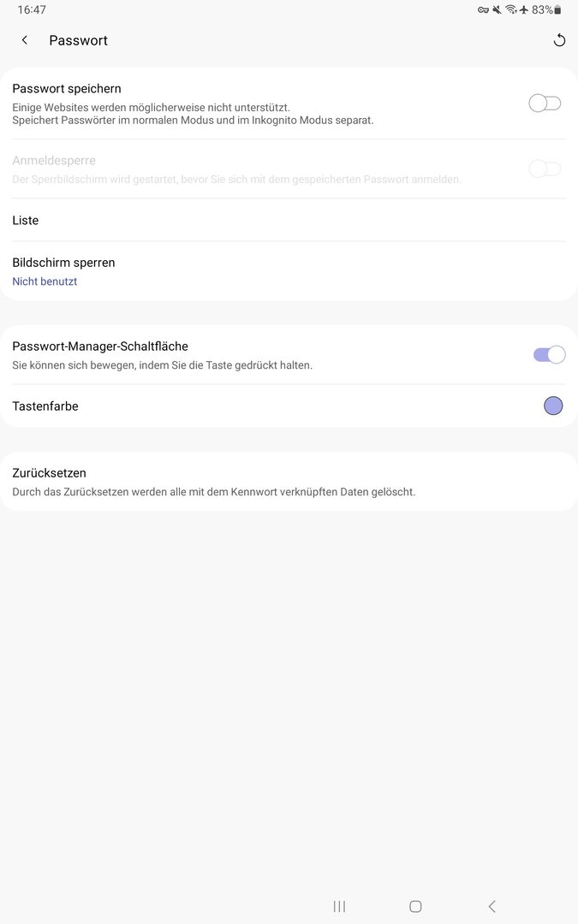Tap the muted sound status icon
578x924 pixels.
pyautogui.click(x=497, y=10)
